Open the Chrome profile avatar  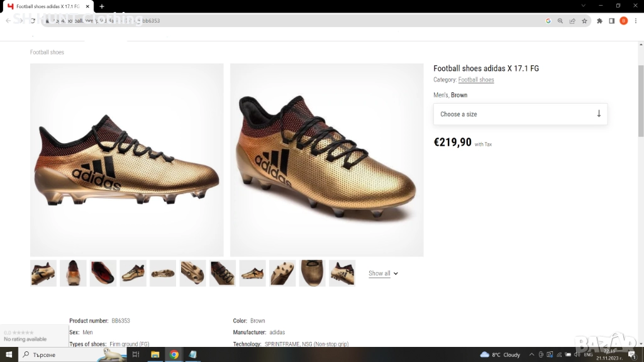(623, 21)
